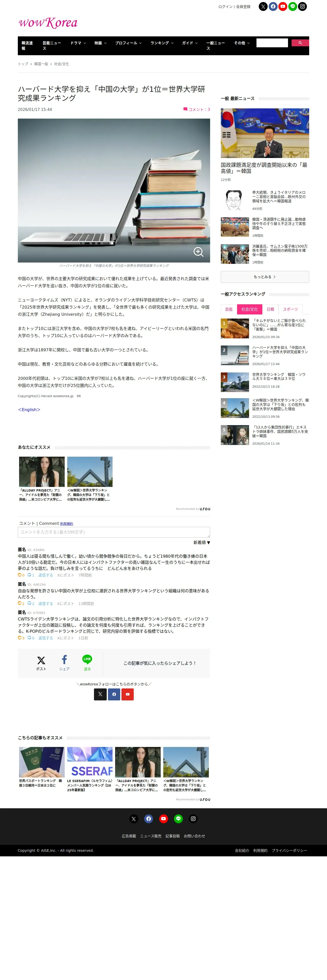Open the footer YouTube icon

click(x=163, y=819)
